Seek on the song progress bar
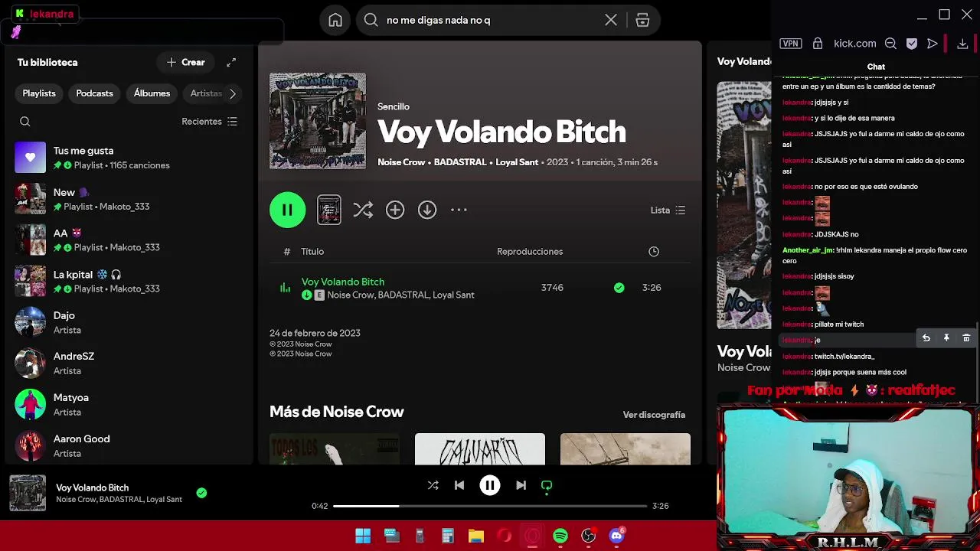980x551 pixels. pyautogui.click(x=490, y=506)
